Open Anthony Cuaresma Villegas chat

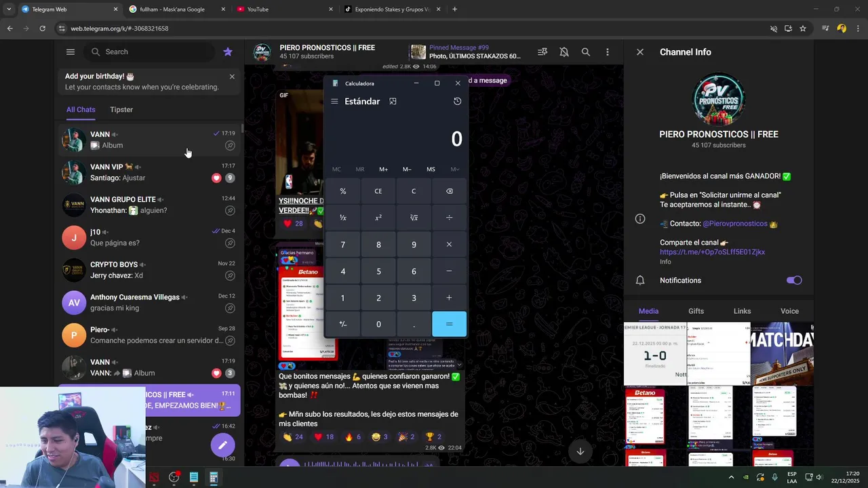click(x=149, y=302)
